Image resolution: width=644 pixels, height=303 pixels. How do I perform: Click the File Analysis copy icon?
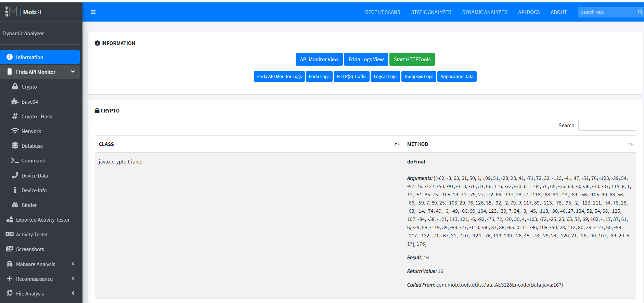pyautogui.click(x=10, y=293)
